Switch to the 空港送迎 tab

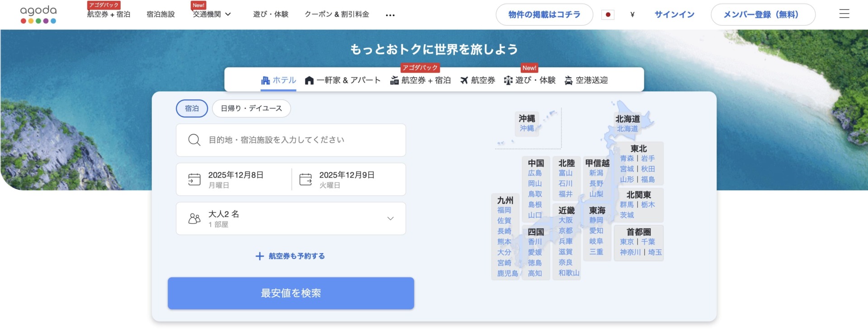tap(586, 80)
